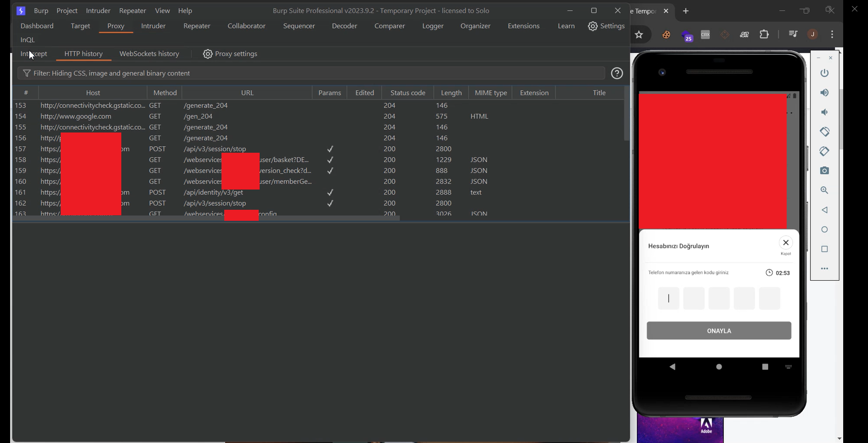
Task: Bookmark page with the star icon
Action: 639,35
